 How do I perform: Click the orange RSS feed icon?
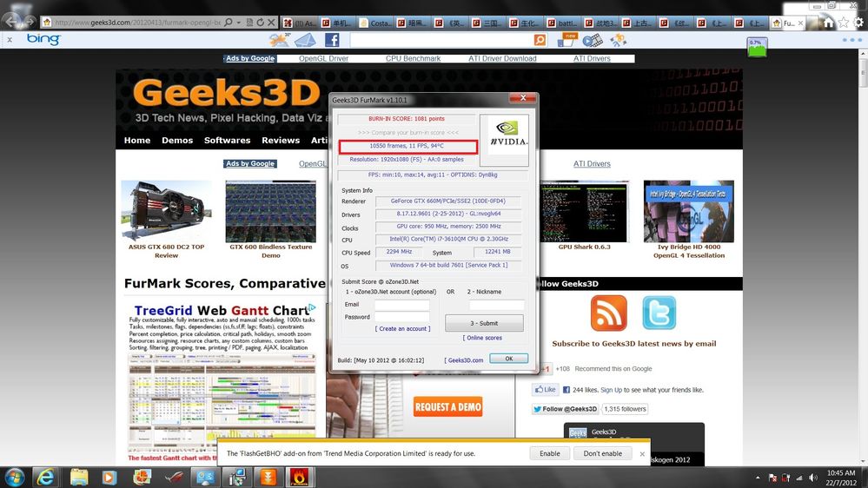click(x=609, y=313)
